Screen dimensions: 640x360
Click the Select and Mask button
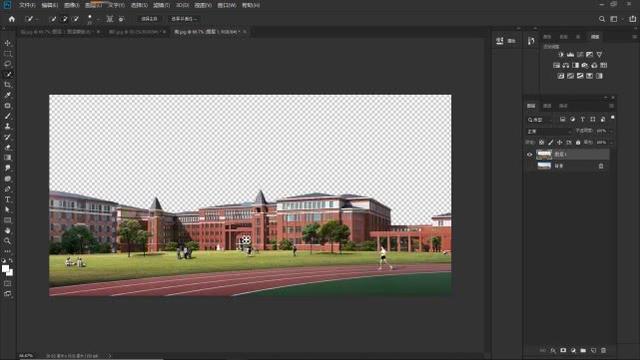[x=184, y=19]
